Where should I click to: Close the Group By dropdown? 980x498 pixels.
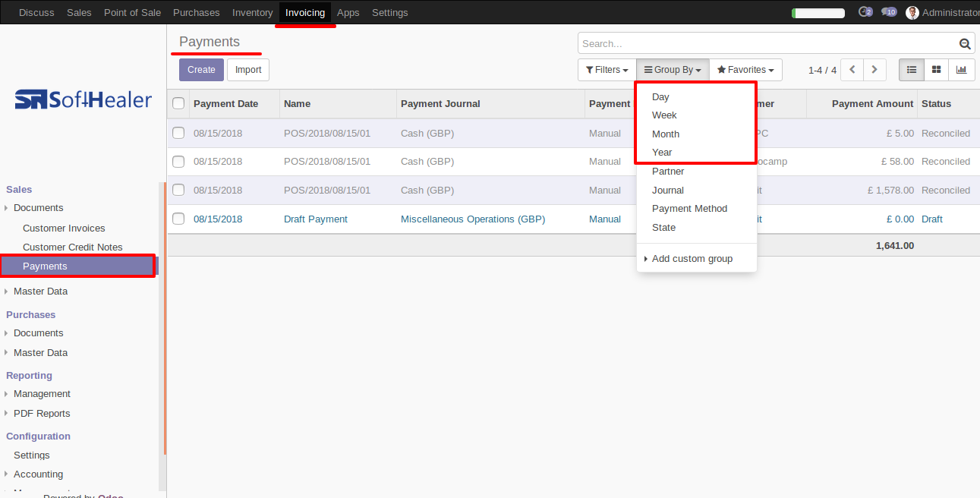point(673,70)
